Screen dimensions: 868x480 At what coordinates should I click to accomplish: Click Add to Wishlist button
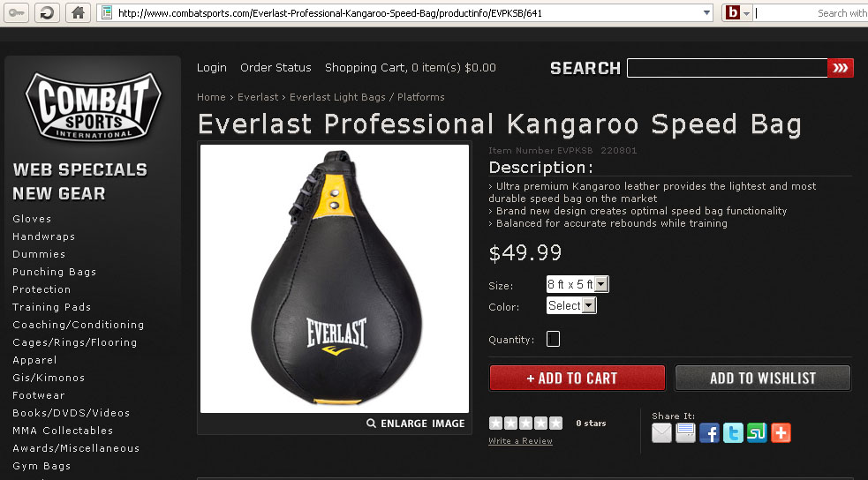(762, 378)
